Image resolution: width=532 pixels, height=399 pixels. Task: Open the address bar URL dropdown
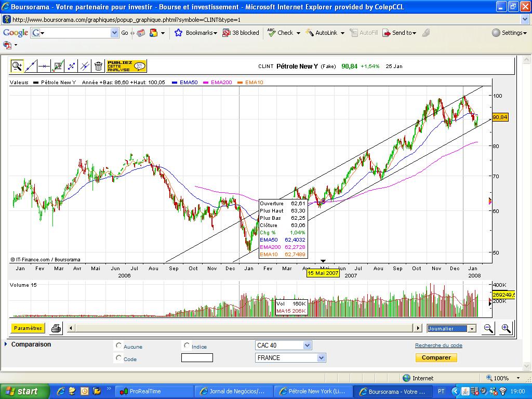[525, 20]
